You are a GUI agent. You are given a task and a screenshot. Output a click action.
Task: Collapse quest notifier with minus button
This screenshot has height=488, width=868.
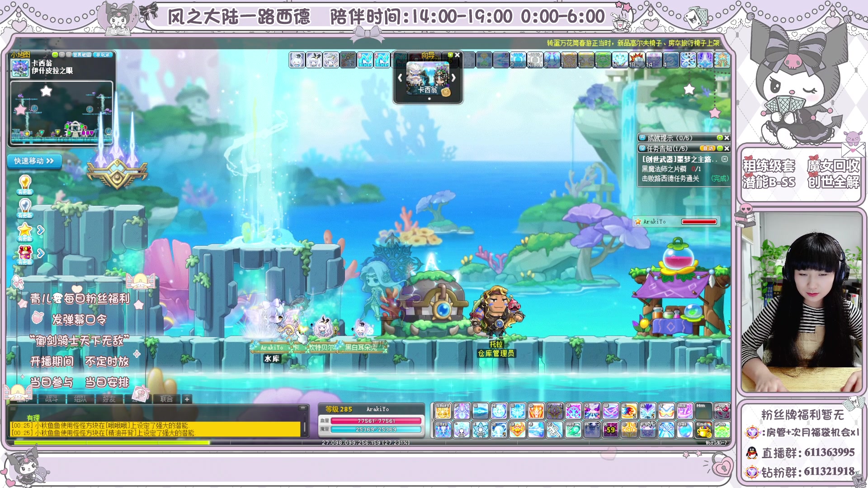click(720, 148)
